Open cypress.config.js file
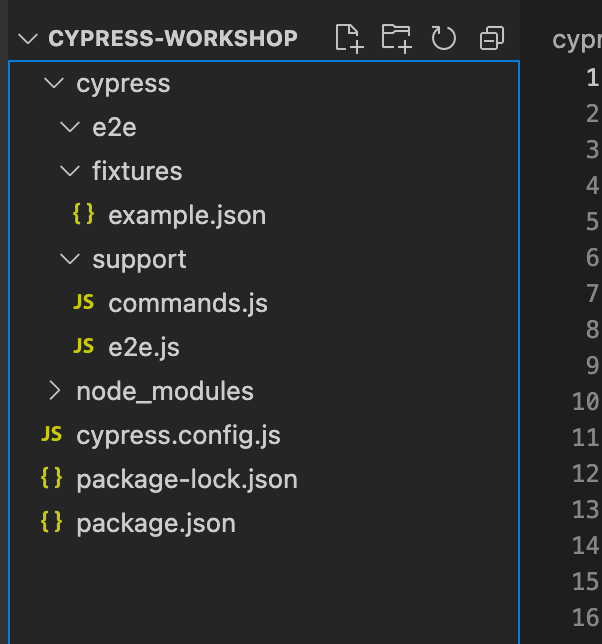 click(x=179, y=436)
